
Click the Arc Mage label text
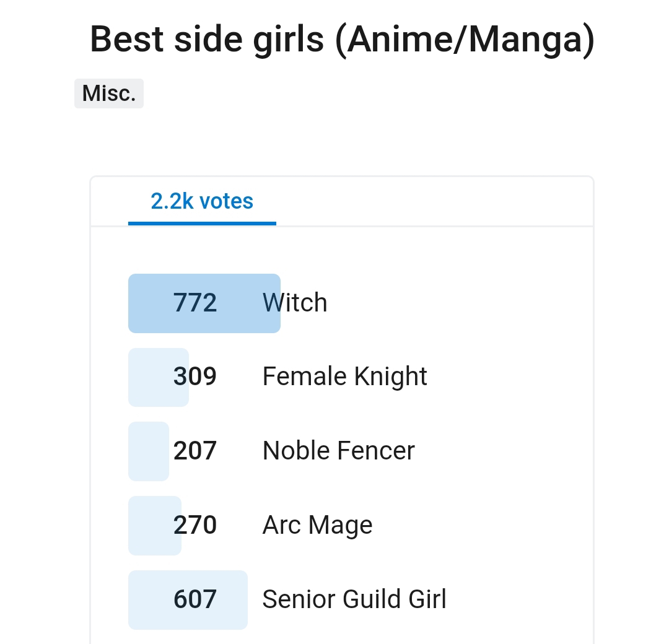click(x=317, y=525)
